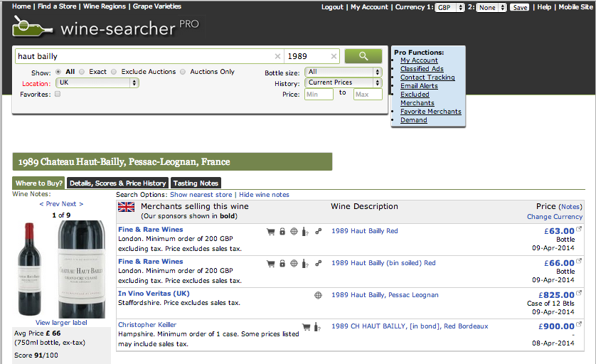The height and width of the screenshot is (364, 596).
Task: Click Prev in wine notes navigation
Action: [x=49, y=204]
